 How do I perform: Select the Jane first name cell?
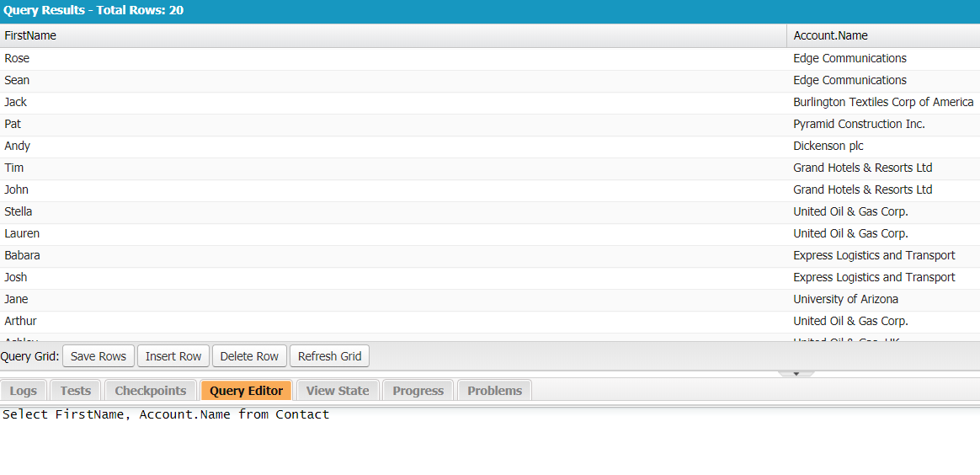pos(394,299)
